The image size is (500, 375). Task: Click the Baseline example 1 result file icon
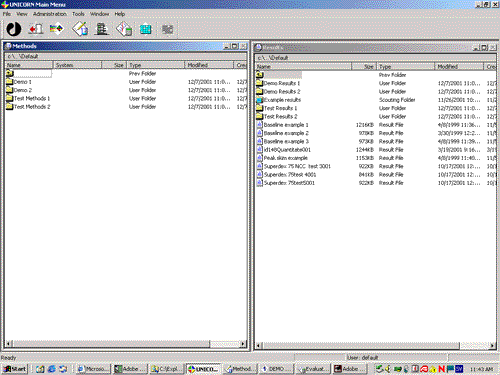pos(260,125)
